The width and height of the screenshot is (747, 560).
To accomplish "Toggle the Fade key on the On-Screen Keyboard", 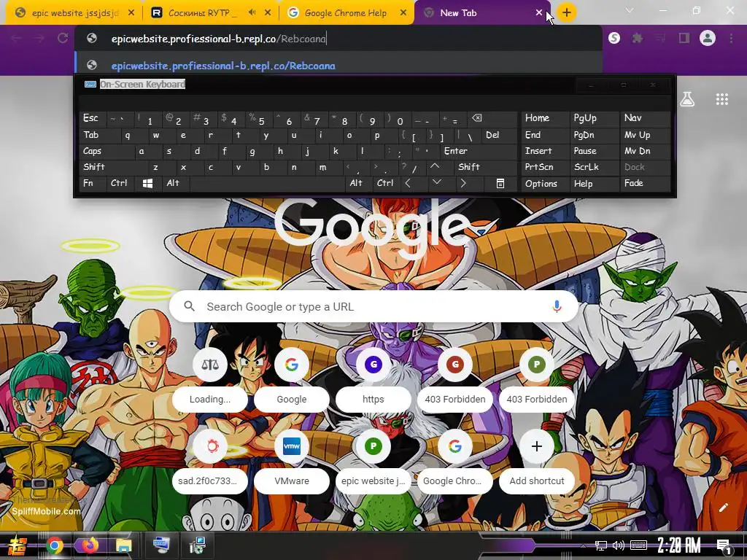I will 645,183.
